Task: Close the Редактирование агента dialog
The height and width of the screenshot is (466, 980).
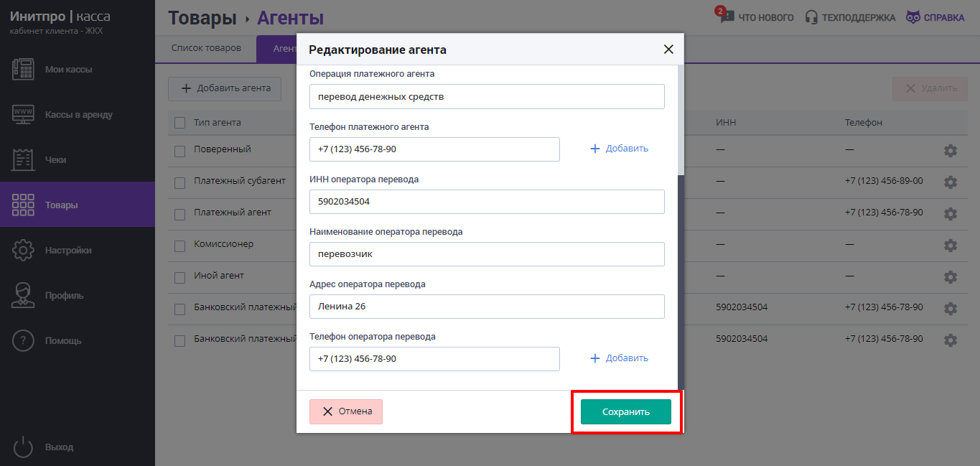Action: [668, 50]
